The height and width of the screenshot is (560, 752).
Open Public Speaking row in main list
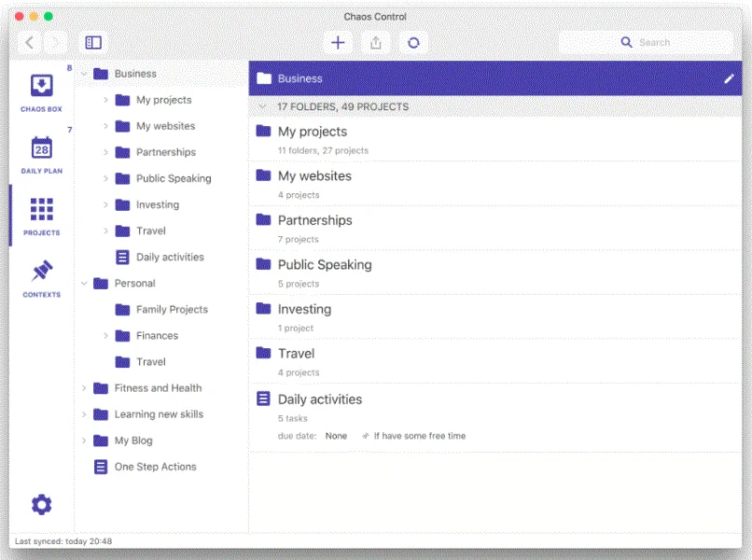(x=494, y=273)
